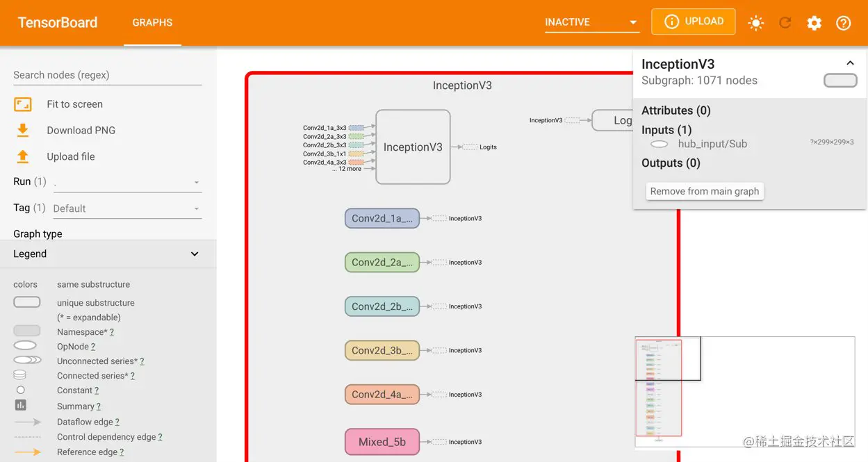Click the Fit to screen icon
Viewport: 868px width, 462px height.
click(x=23, y=104)
